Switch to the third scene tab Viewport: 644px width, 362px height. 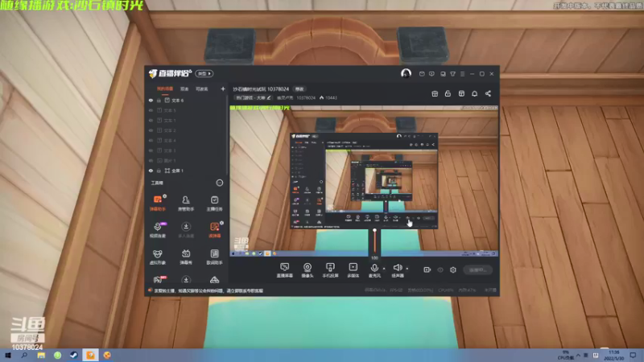click(202, 89)
